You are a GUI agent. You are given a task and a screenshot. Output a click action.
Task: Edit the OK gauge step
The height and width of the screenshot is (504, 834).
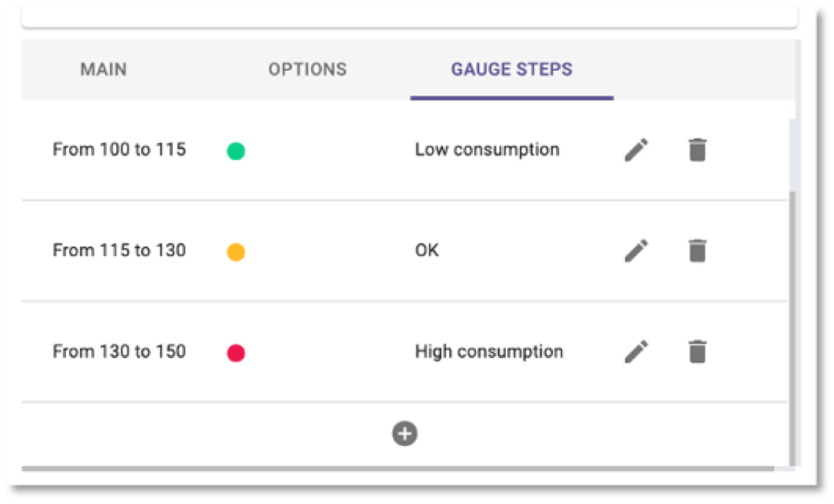[x=636, y=250]
